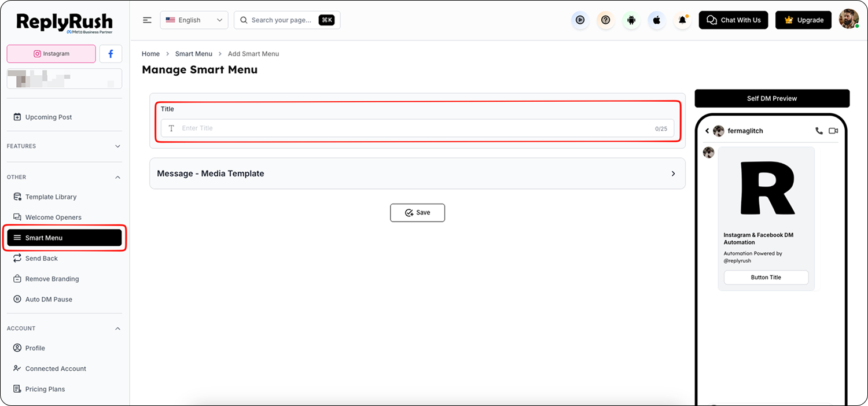This screenshot has width=868, height=406.
Task: Open the English language dropdown
Action: coord(194,20)
